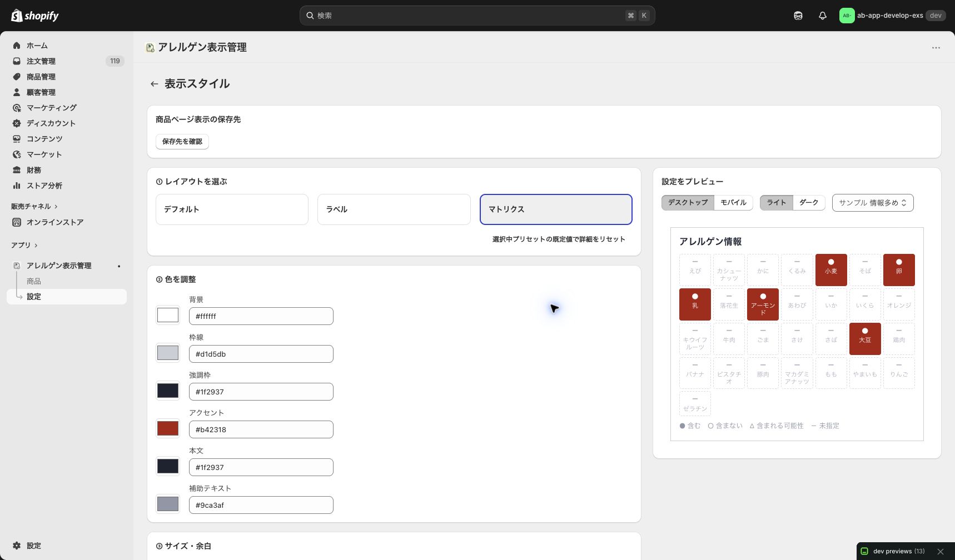Open the ホーム icon in sidebar

tap(17, 46)
